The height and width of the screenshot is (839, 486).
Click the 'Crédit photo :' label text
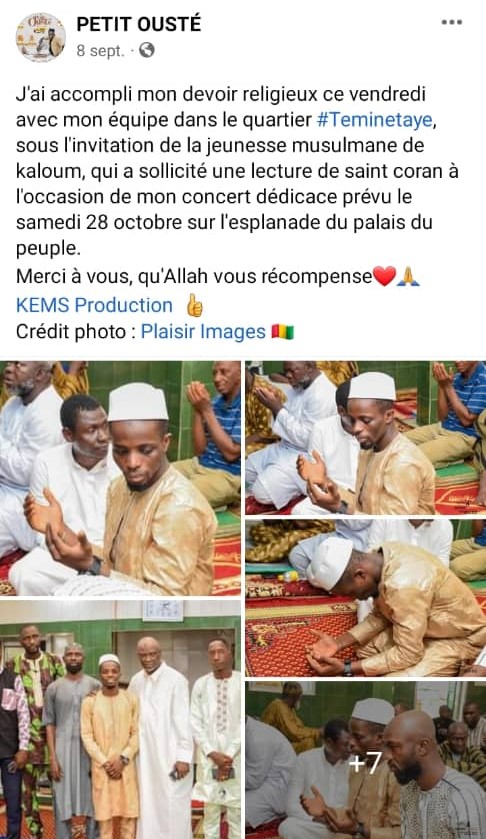coord(76,332)
